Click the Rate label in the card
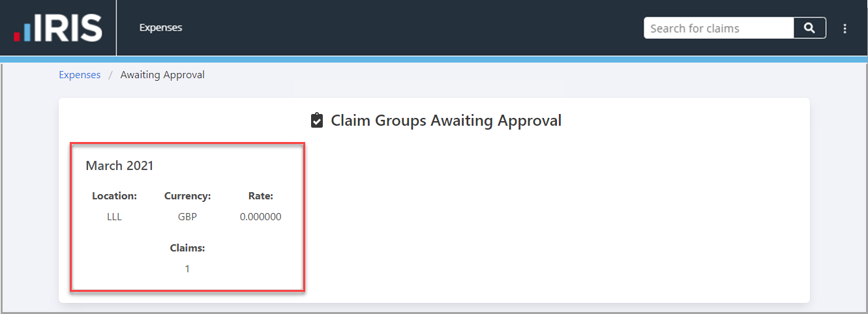The height and width of the screenshot is (314, 868). 260,195
